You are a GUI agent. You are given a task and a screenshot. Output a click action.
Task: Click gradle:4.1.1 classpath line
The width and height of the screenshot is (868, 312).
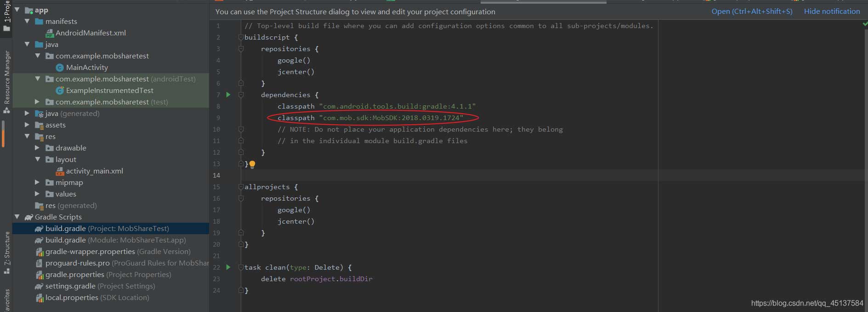coord(376,106)
